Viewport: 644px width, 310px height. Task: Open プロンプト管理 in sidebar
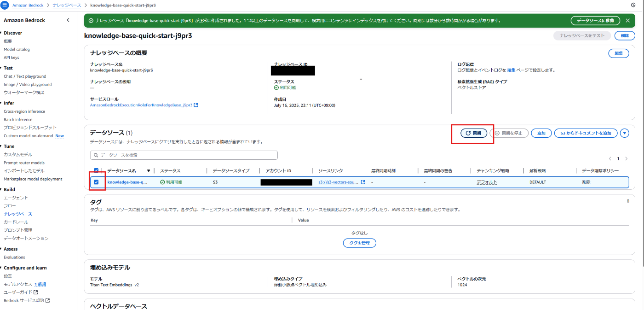[x=18, y=230]
